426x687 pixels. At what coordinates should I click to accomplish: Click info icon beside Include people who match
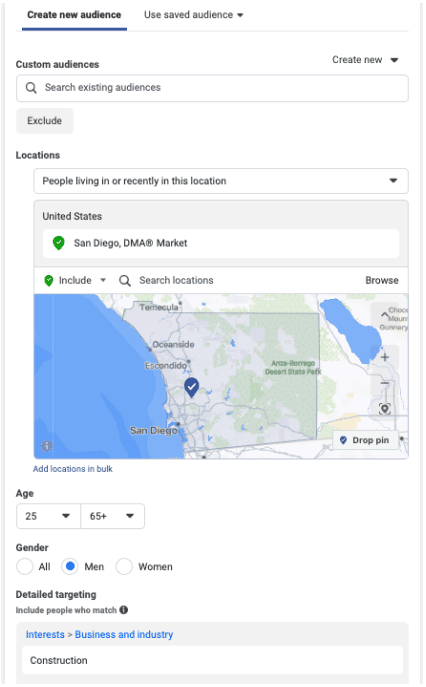pos(124,610)
